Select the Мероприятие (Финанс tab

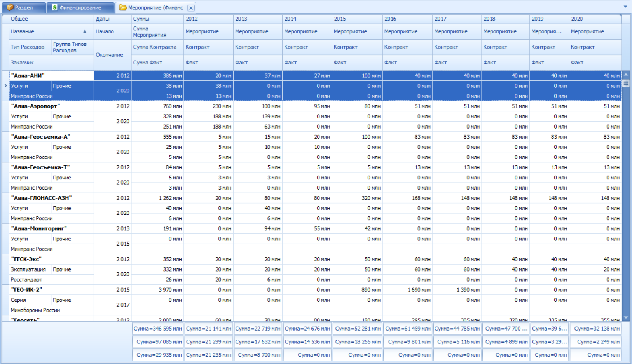(x=155, y=7)
